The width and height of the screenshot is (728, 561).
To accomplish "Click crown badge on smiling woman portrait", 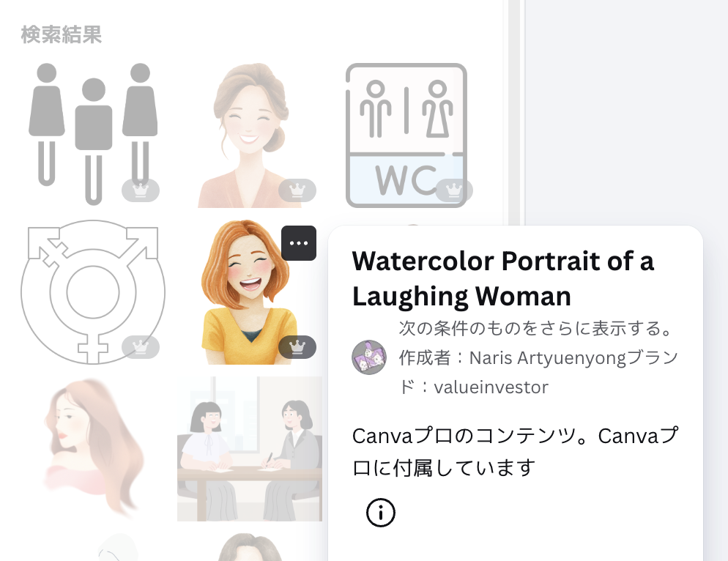I will 297,190.
